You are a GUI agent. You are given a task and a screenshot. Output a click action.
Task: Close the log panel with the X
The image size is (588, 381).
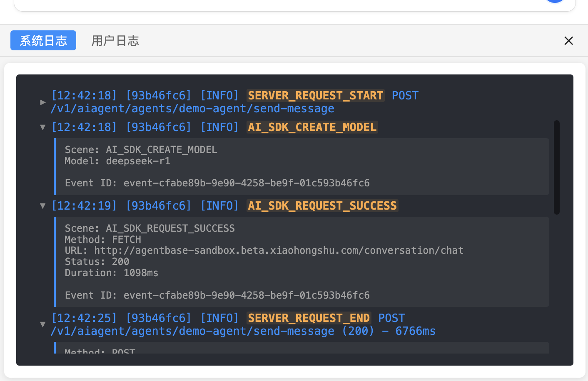pos(568,41)
